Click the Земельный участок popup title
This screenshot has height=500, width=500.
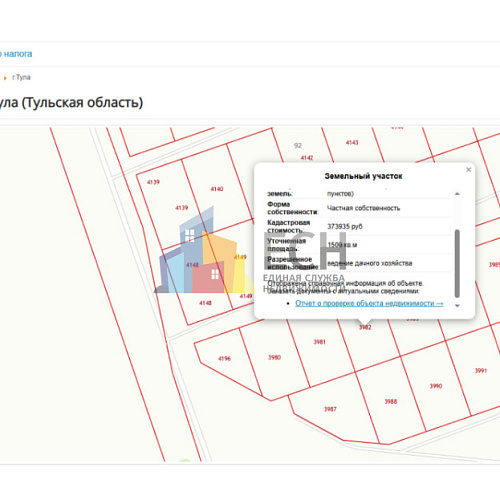click(363, 176)
